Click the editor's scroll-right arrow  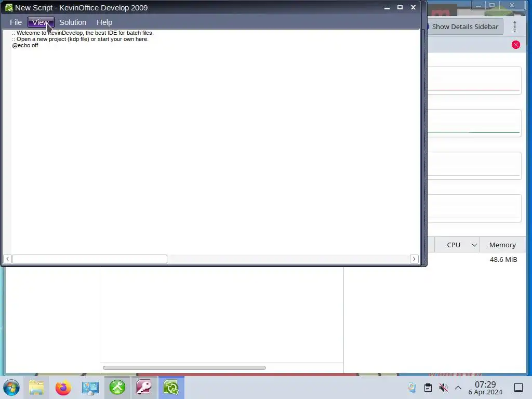point(414,259)
